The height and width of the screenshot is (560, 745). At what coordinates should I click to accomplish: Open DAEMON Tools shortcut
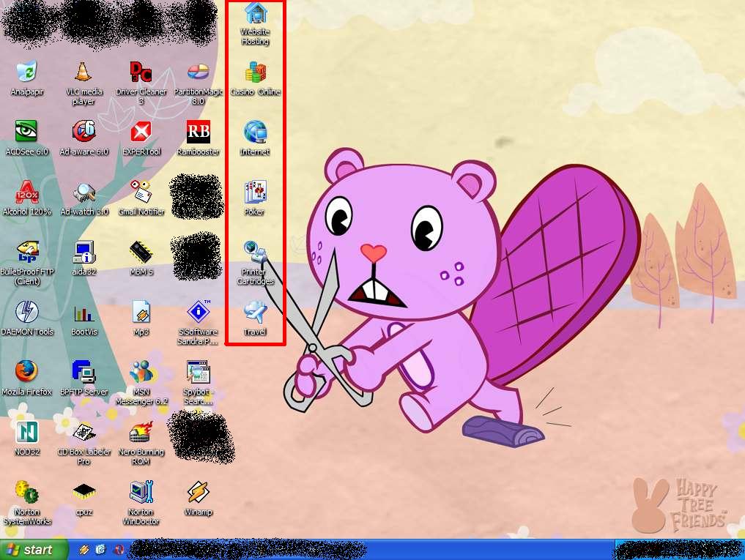click(26, 312)
